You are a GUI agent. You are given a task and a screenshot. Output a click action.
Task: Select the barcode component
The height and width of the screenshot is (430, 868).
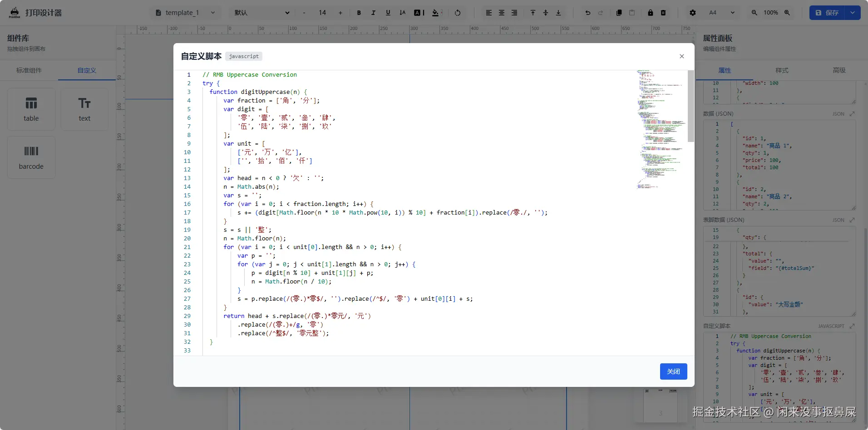[x=31, y=157]
